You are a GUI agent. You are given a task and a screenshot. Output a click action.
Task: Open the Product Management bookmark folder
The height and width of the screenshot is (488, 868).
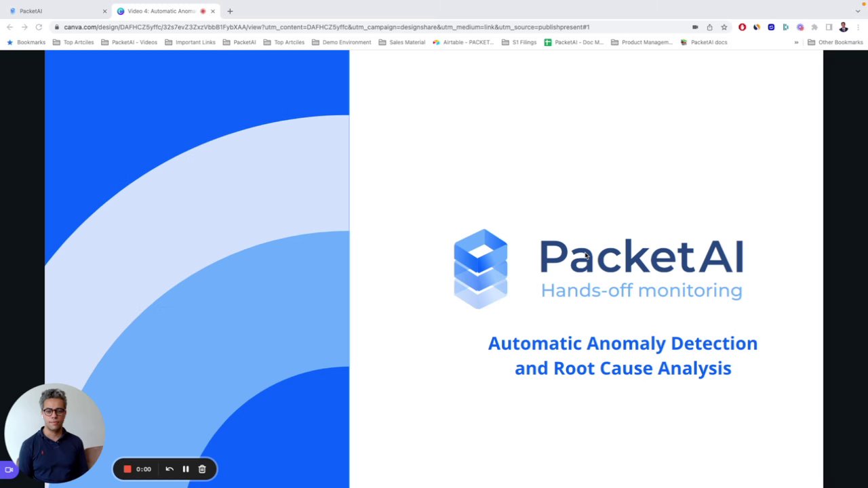point(642,42)
